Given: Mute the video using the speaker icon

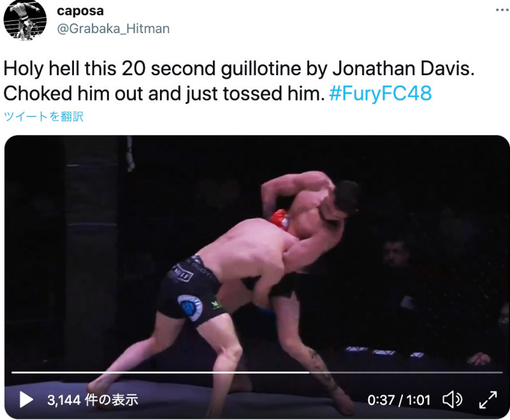Looking at the screenshot, I should tap(453, 400).
